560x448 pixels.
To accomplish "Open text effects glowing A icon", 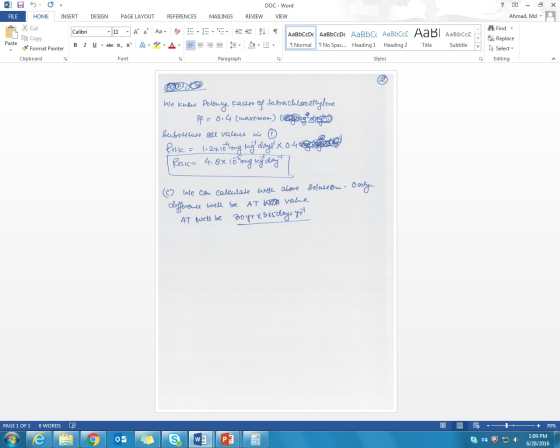I will pos(142,45).
